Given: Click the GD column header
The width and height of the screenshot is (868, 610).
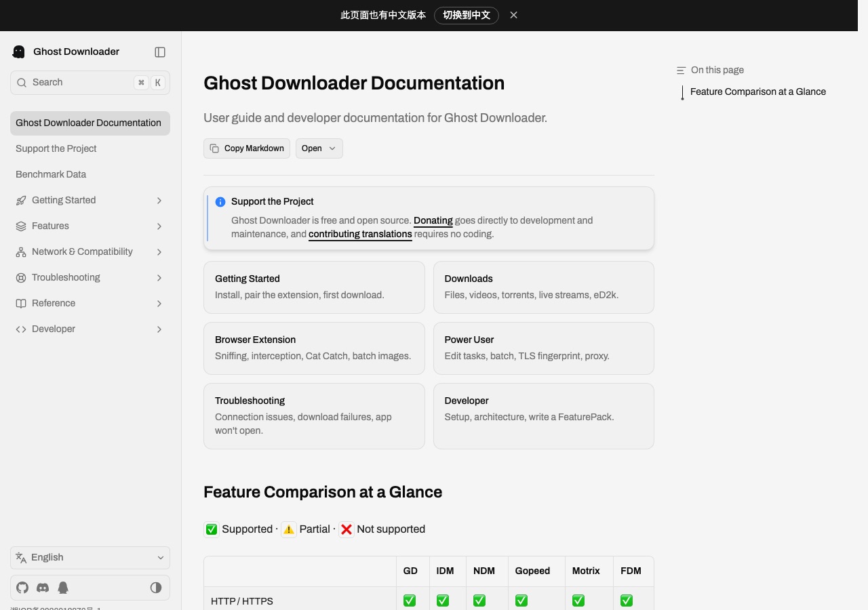Looking at the screenshot, I should 410,571.
